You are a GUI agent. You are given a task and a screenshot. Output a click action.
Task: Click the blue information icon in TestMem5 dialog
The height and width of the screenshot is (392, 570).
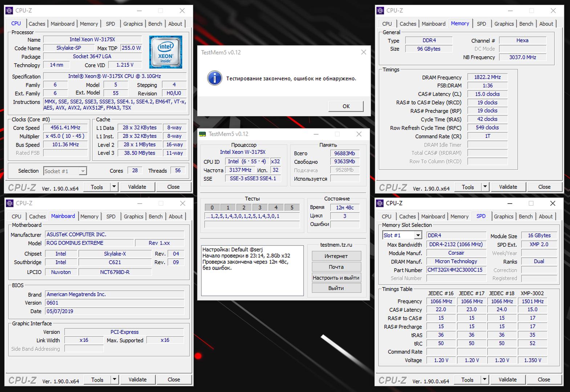(x=215, y=78)
